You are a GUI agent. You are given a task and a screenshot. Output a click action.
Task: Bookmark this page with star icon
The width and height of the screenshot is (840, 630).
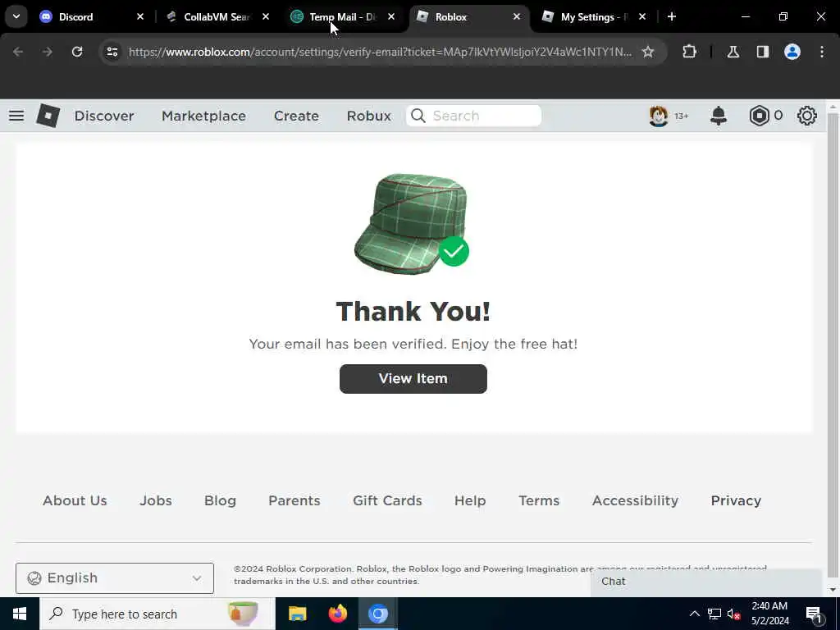pyautogui.click(x=648, y=52)
